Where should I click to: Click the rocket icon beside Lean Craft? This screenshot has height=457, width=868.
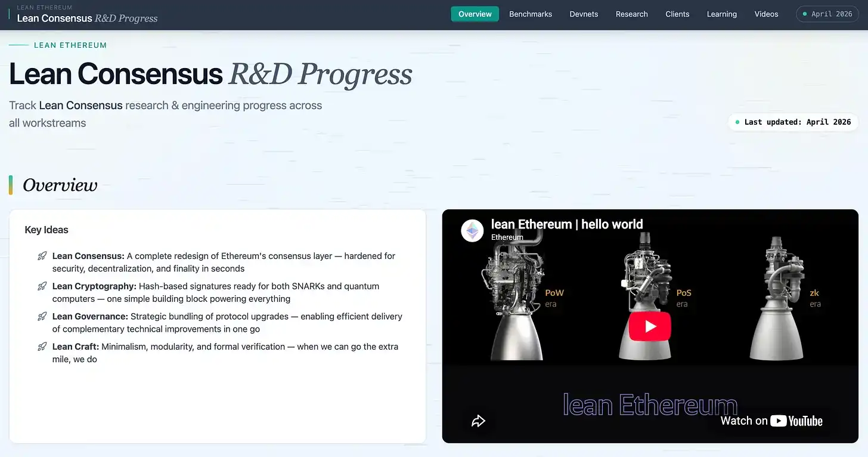[x=42, y=347]
